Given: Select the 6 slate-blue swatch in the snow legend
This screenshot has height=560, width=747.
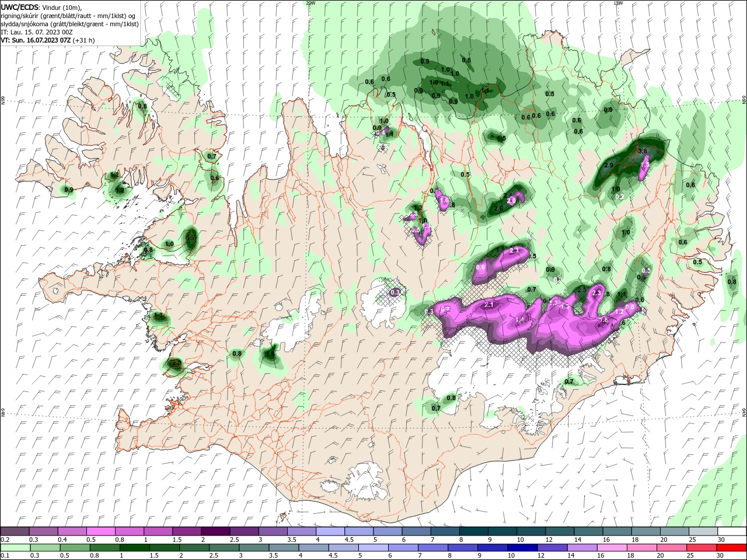Looking at the screenshot, I should (x=416, y=531).
